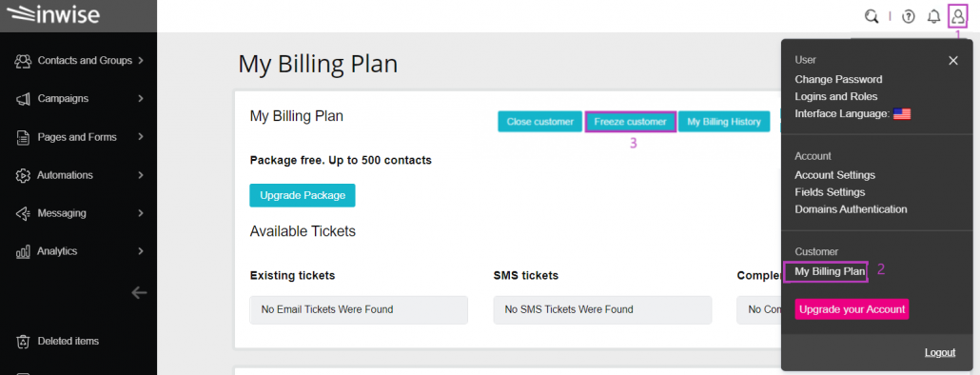
Task: Click the Logout link
Action: tap(940, 352)
